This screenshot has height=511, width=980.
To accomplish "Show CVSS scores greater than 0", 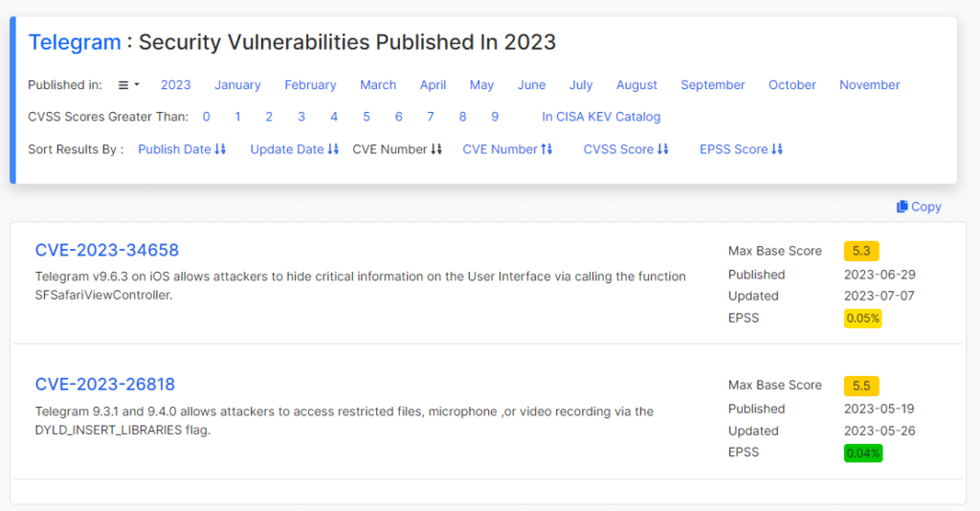I will point(207,117).
